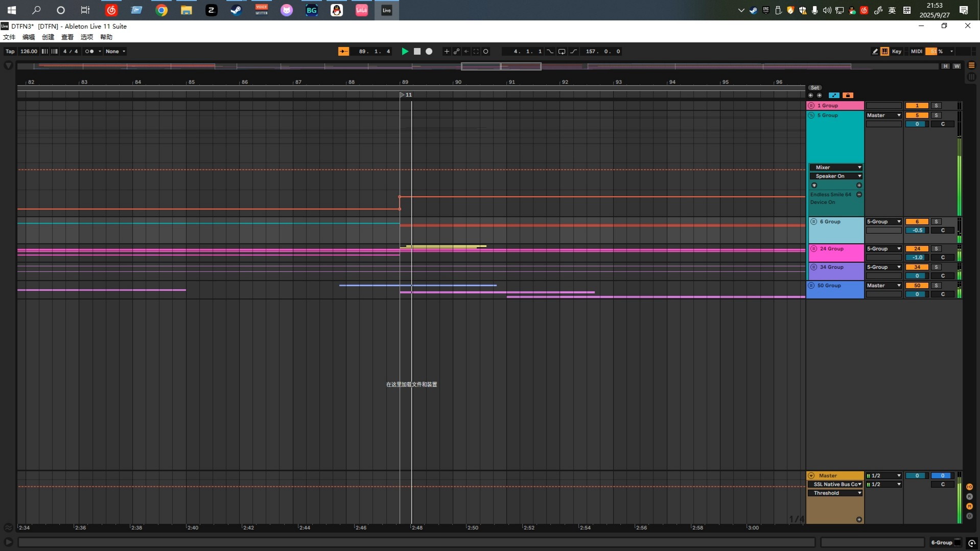
Task: Show or hide the Arrangement view toggle icon
Action: tap(971, 66)
